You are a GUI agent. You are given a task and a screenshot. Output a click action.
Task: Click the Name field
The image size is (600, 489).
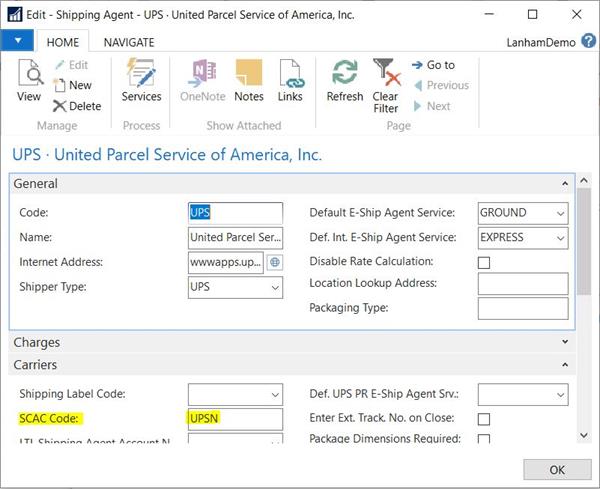click(x=235, y=238)
